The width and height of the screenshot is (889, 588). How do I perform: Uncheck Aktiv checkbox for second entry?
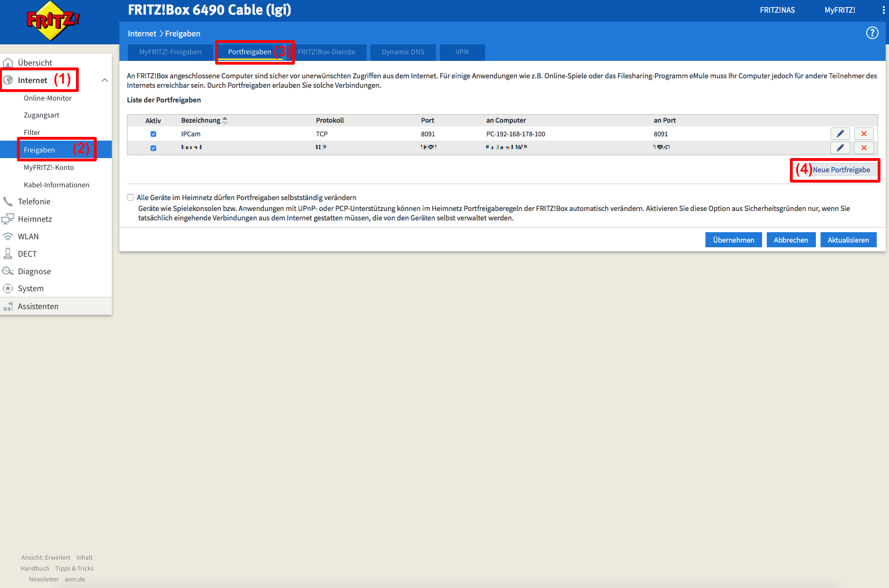153,148
